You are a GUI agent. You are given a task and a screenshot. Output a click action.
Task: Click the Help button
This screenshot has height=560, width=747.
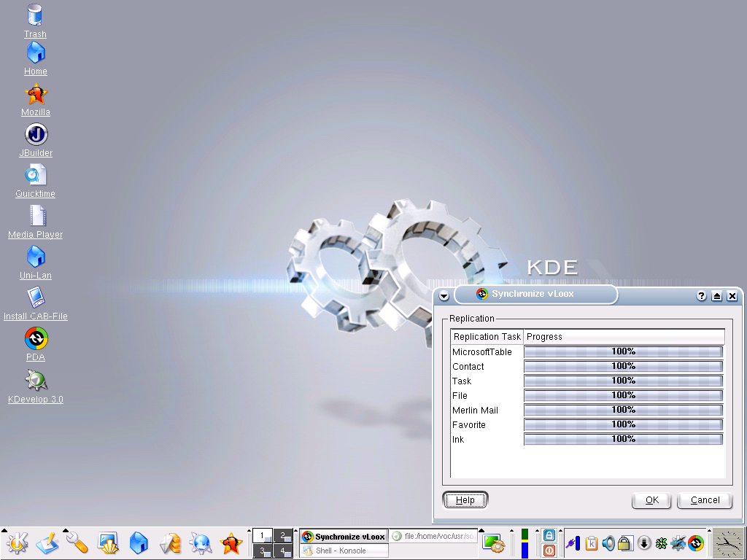pyautogui.click(x=465, y=500)
